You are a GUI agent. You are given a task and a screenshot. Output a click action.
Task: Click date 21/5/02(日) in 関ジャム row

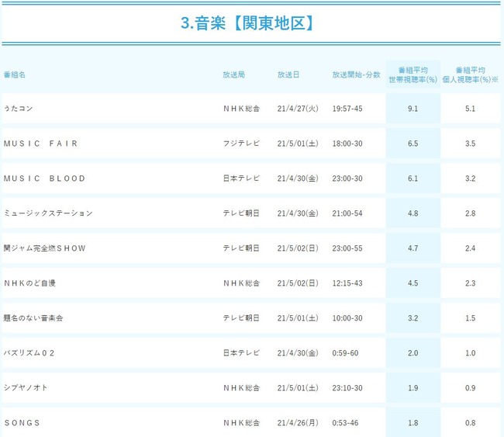click(x=298, y=248)
